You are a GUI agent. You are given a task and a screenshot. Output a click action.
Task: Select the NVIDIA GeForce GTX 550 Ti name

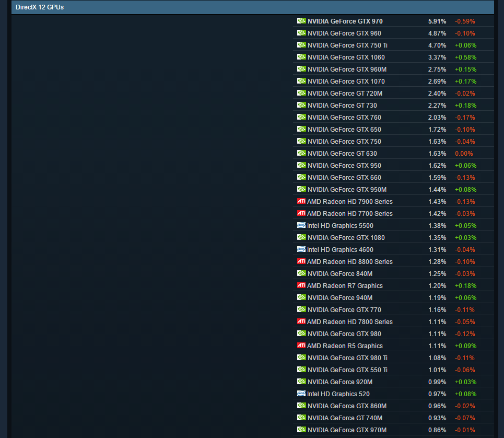tap(347, 370)
